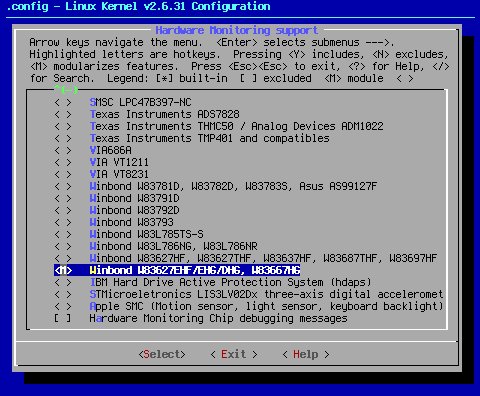Click the Help button

click(306, 354)
